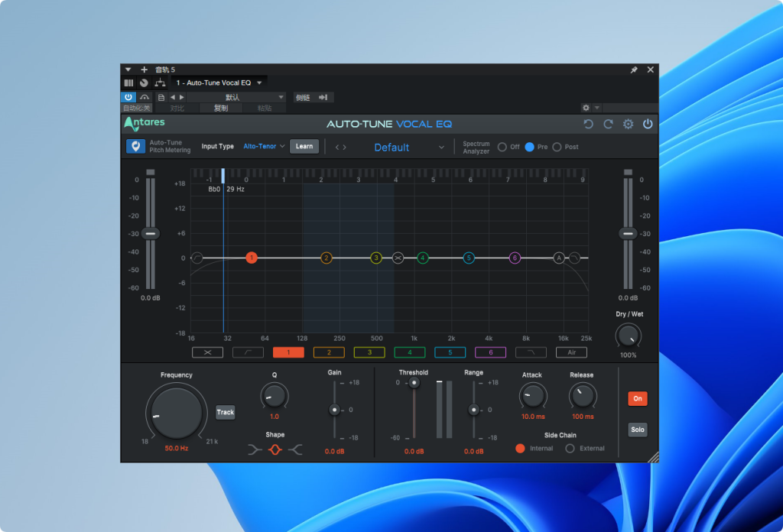The height and width of the screenshot is (532, 783).
Task: Click the preset file document icon
Action: point(161,97)
